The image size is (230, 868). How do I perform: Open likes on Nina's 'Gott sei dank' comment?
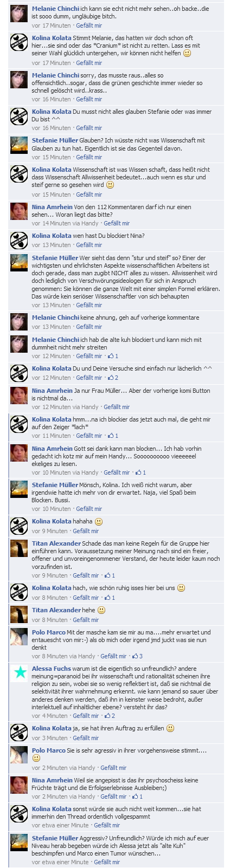140,472
